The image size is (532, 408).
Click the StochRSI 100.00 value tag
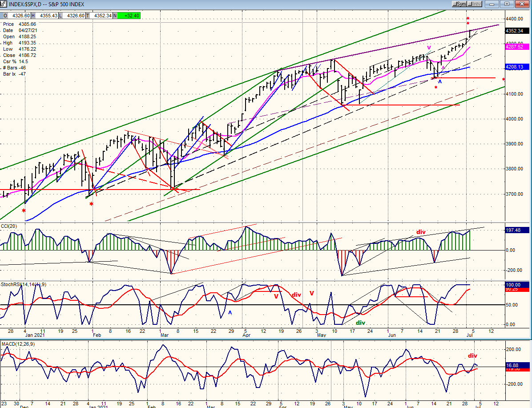tap(517, 284)
